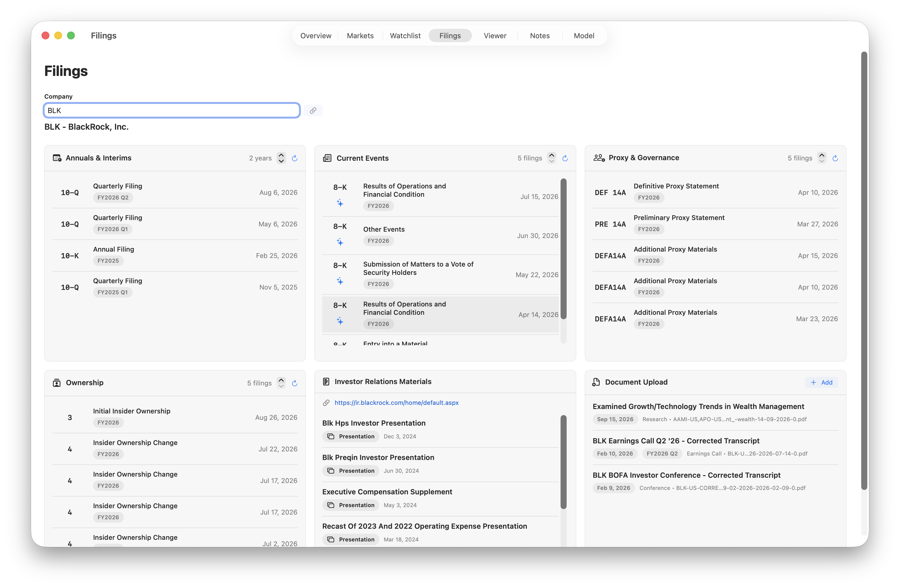Click AI sparkle icon on Other Events 8-K
Image resolution: width=900 pixels, height=588 pixels.
[x=340, y=242]
